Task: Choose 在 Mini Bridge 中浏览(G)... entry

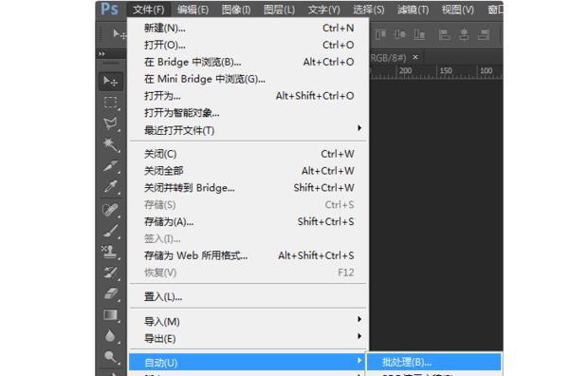Action: [248, 79]
